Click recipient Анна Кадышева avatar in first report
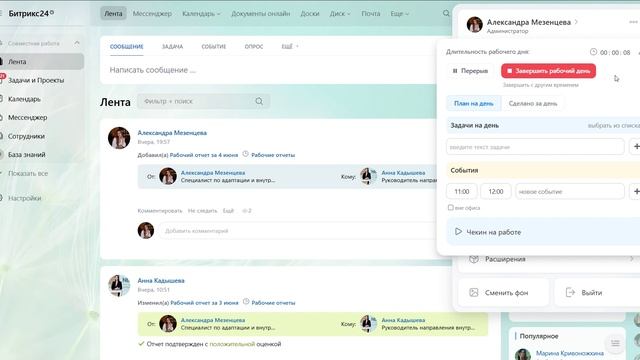 368,176
